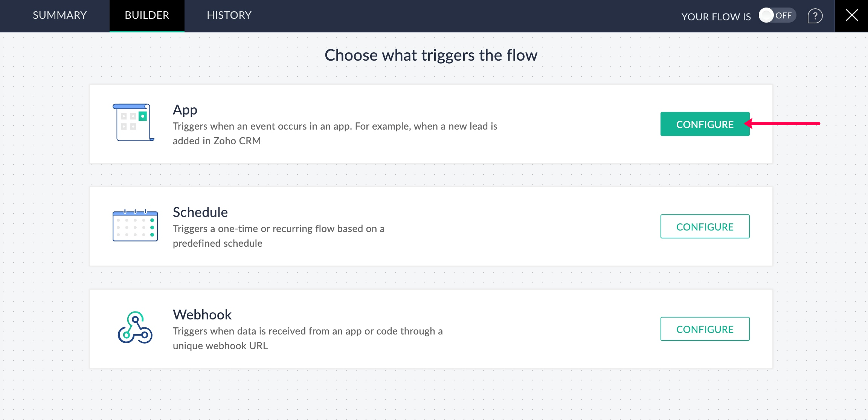
Task: Click the App trigger icon
Action: [133, 122]
